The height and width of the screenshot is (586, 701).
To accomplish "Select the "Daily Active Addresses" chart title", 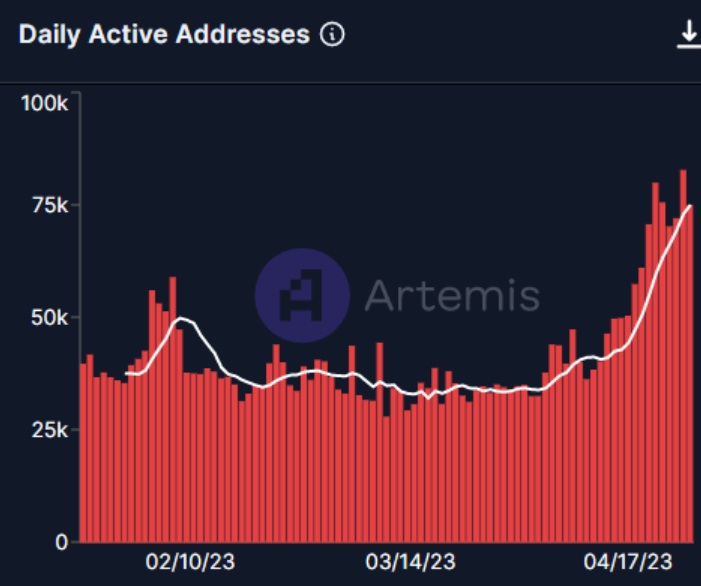I will point(164,34).
